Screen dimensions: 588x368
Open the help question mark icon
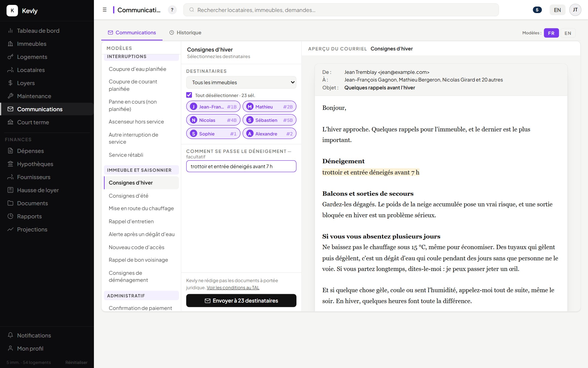coord(172,10)
